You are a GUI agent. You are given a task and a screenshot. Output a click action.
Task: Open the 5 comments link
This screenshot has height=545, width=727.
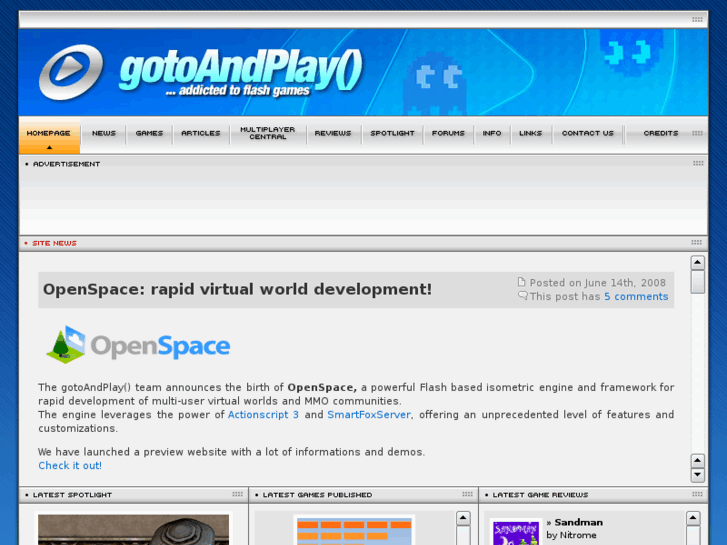[x=636, y=296]
